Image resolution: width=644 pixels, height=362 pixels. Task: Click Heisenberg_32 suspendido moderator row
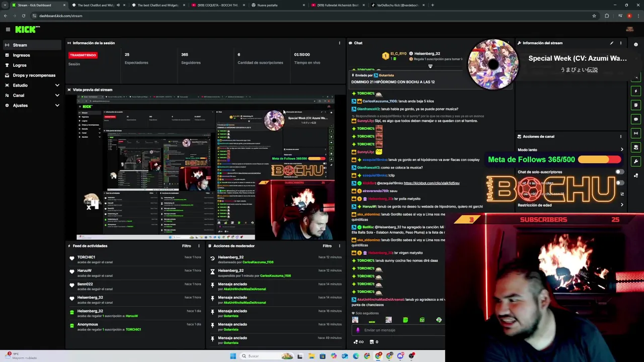point(276,273)
